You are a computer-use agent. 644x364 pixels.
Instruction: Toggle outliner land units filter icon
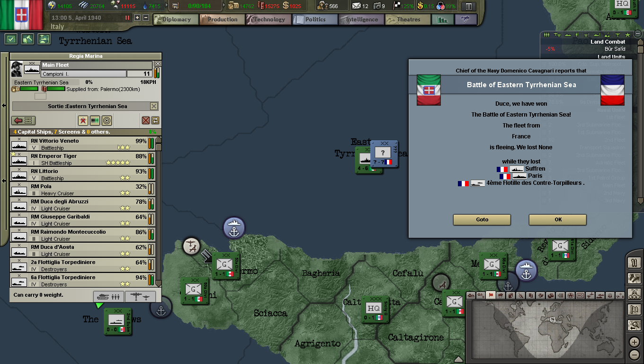(546, 35)
